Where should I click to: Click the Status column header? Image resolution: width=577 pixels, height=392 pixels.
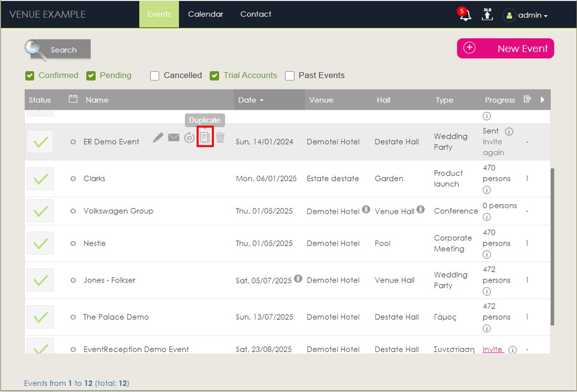pos(40,100)
